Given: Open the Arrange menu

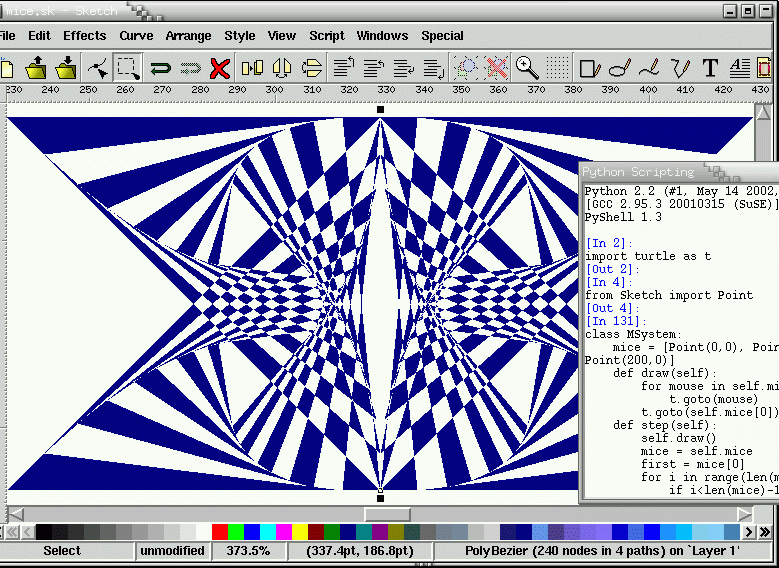Looking at the screenshot, I should click(x=188, y=36).
